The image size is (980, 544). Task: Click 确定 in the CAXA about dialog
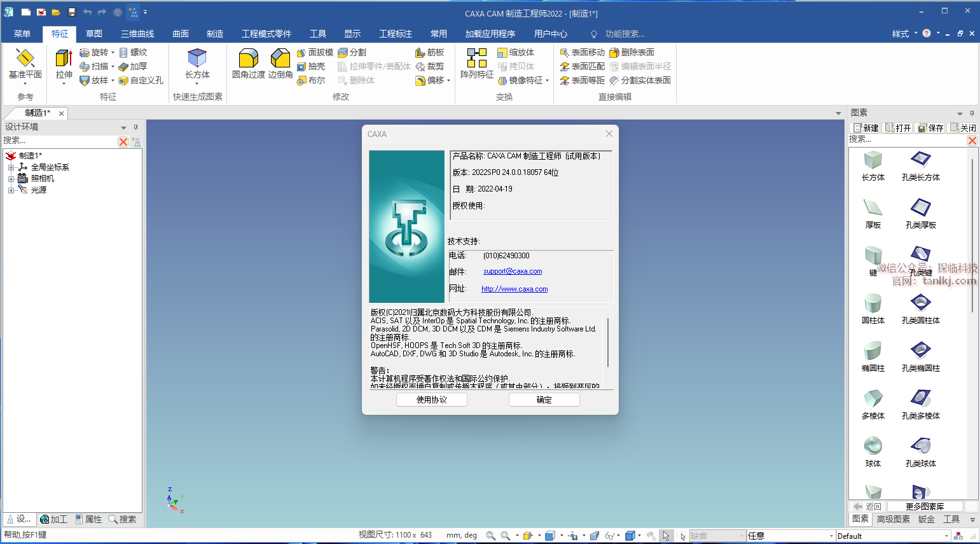[544, 400]
